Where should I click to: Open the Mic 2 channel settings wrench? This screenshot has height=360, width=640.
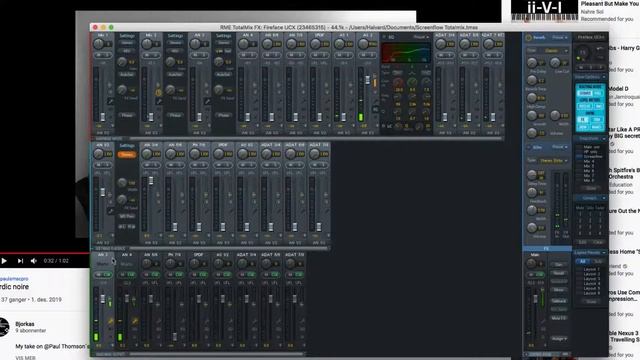click(159, 101)
